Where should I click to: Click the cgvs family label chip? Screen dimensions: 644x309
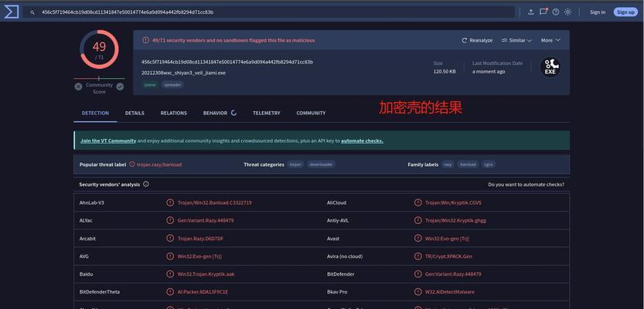point(489,165)
